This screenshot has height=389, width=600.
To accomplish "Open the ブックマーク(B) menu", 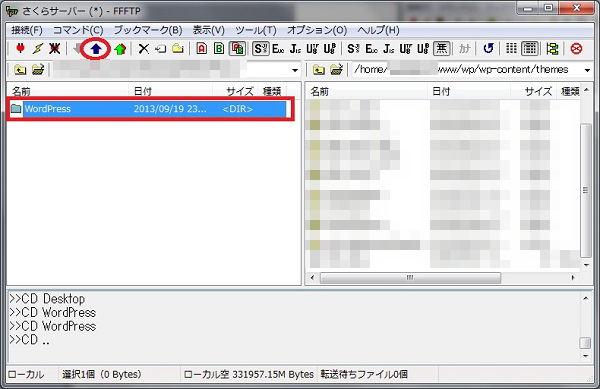I will (148, 30).
